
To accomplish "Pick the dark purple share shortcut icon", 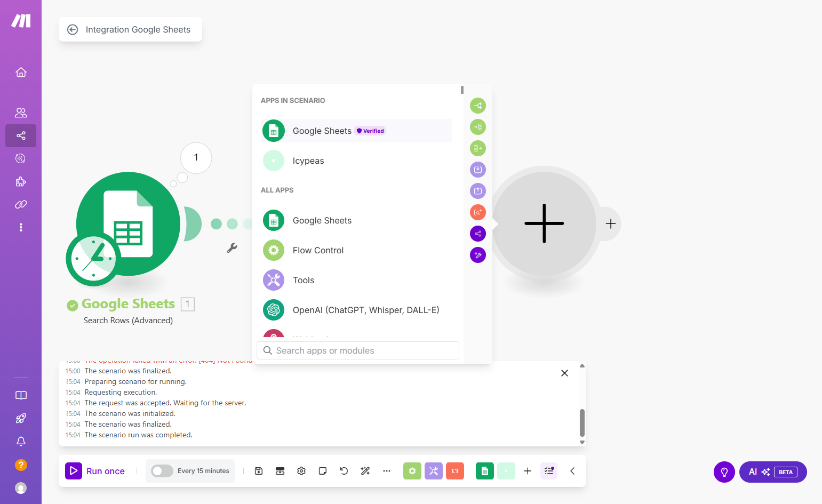I will pos(478,234).
